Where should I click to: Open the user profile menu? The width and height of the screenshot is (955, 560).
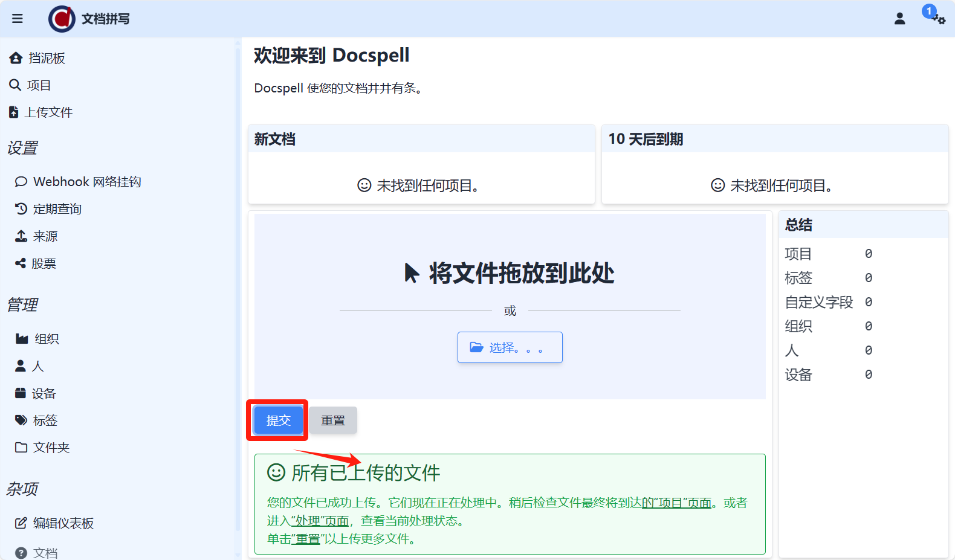899,19
